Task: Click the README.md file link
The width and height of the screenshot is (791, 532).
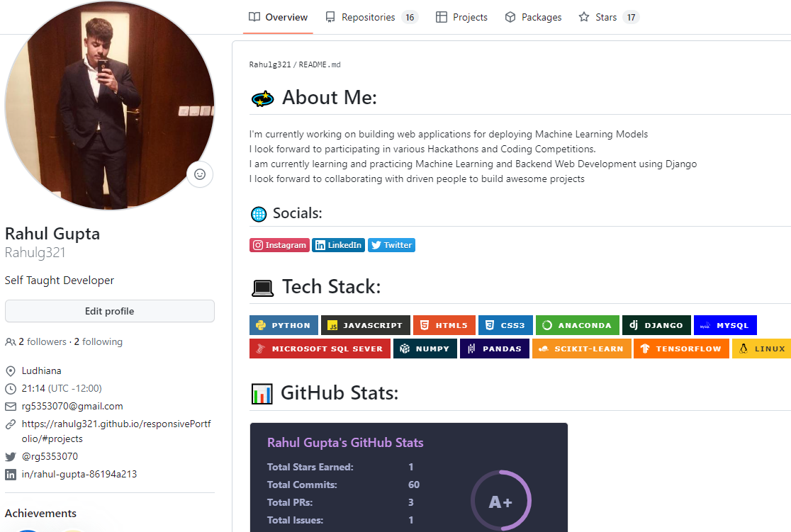Action: coord(320,64)
